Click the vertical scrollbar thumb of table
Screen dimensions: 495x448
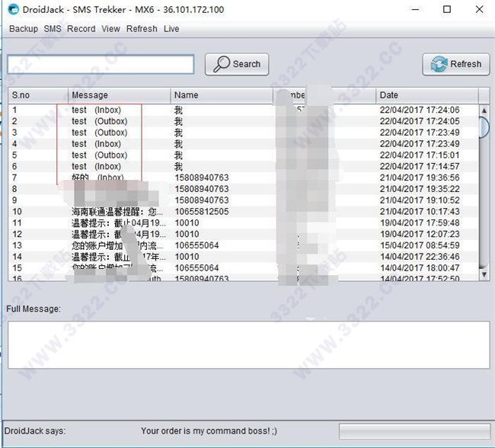pyautogui.click(x=484, y=128)
